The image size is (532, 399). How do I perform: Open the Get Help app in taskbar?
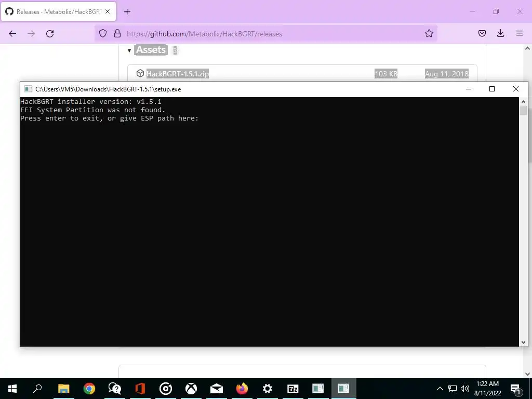coord(114,389)
